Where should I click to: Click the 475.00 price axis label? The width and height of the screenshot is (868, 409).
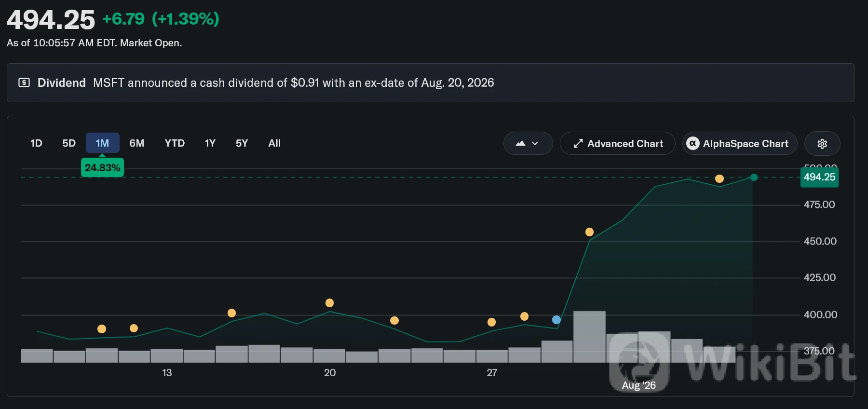tap(819, 204)
